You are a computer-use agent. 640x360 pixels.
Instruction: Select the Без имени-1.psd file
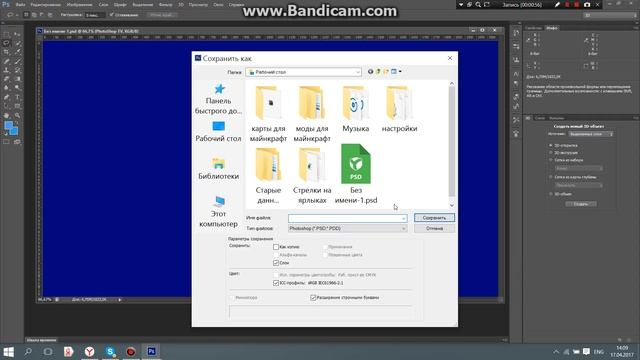(x=356, y=174)
